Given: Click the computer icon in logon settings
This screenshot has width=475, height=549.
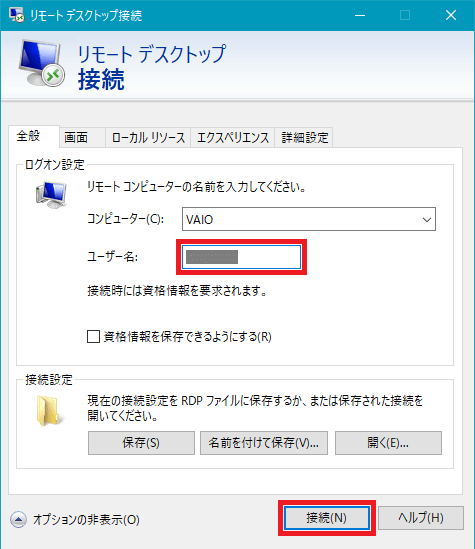Looking at the screenshot, I should (x=51, y=195).
